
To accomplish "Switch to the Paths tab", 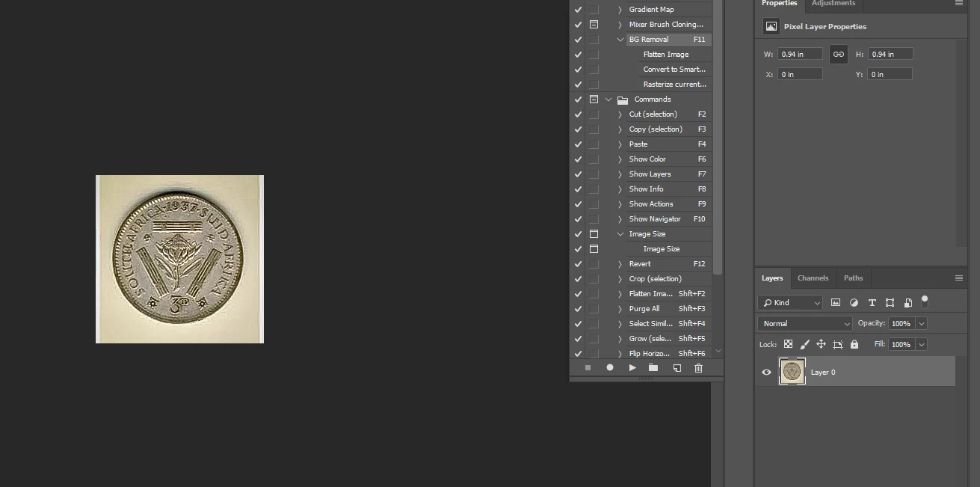I will [x=854, y=278].
